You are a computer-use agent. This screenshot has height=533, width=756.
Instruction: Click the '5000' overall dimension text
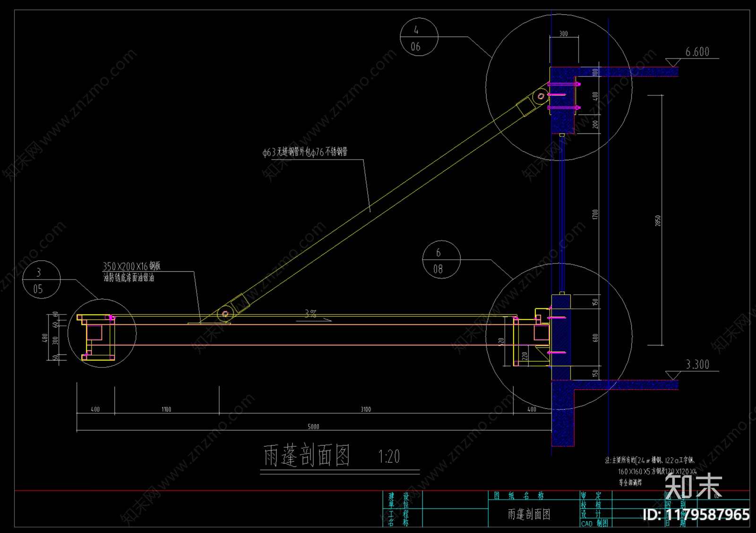[314, 427]
